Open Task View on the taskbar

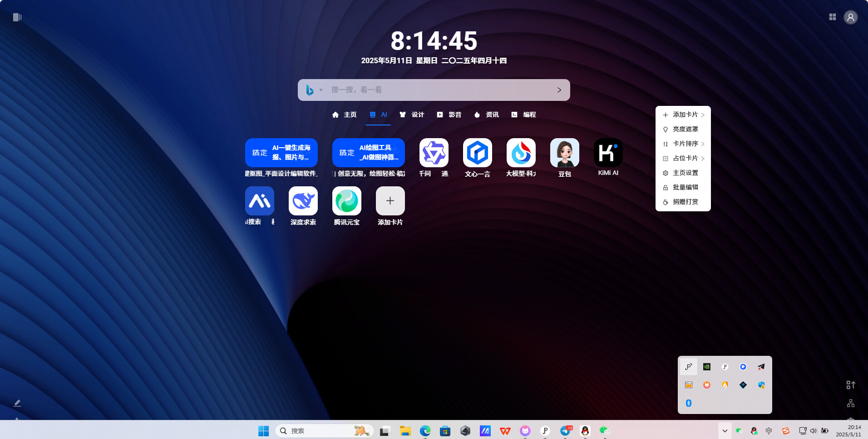pyautogui.click(x=385, y=431)
